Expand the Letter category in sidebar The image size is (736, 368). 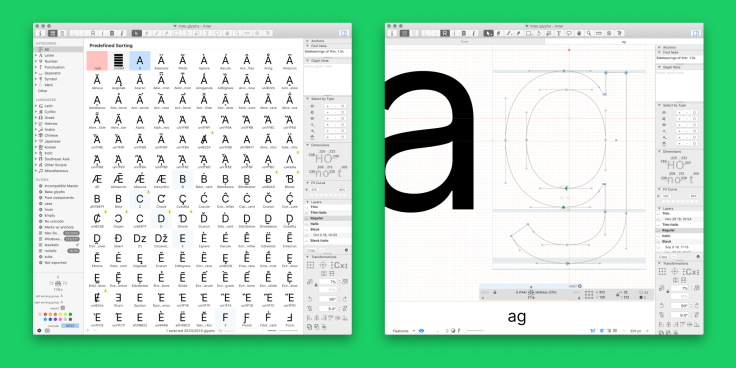36,55
